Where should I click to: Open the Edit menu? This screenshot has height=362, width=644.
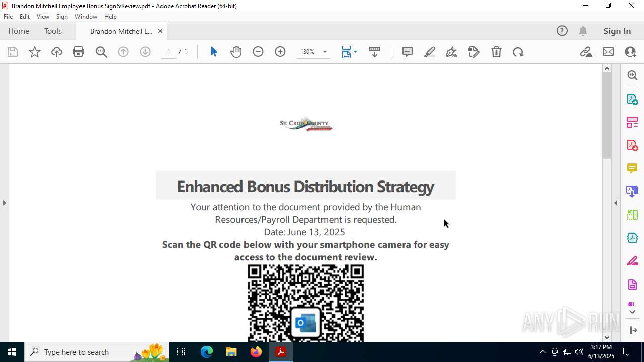[25, 17]
